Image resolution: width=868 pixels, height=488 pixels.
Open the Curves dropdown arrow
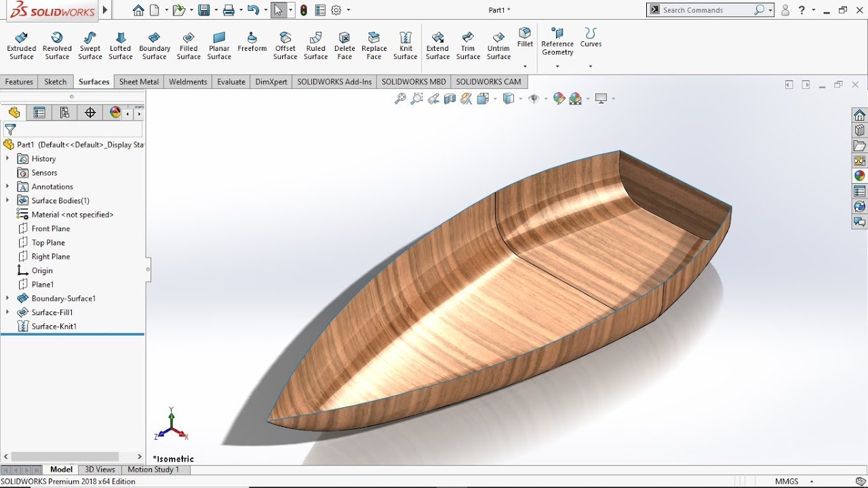591,66
